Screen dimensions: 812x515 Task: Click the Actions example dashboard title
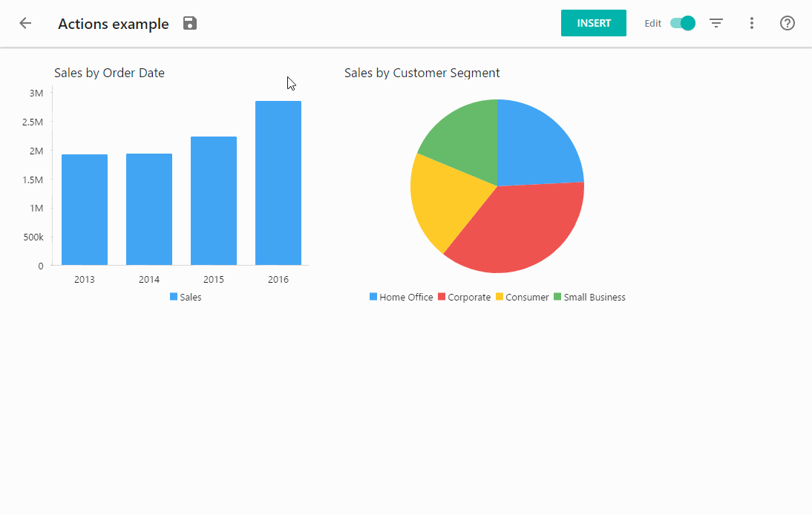[x=113, y=23]
